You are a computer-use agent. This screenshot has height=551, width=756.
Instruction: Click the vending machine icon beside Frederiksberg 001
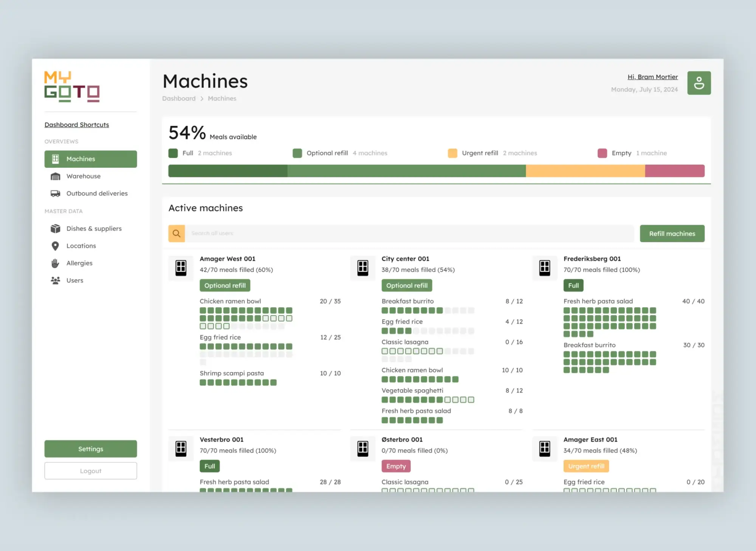pos(544,267)
